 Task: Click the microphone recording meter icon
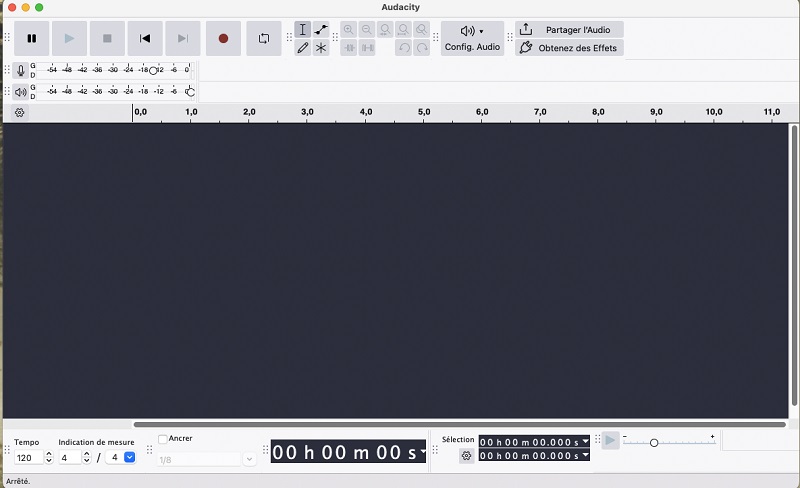click(21, 71)
